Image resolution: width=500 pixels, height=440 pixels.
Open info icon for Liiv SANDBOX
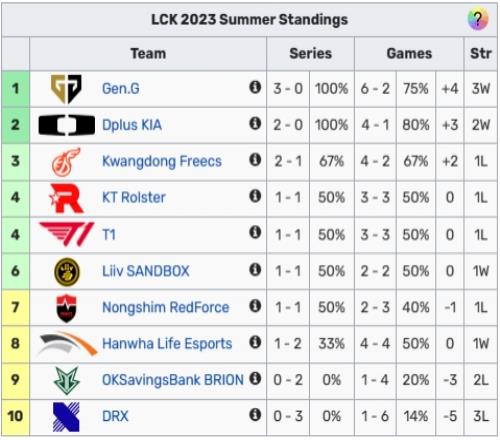(x=255, y=269)
